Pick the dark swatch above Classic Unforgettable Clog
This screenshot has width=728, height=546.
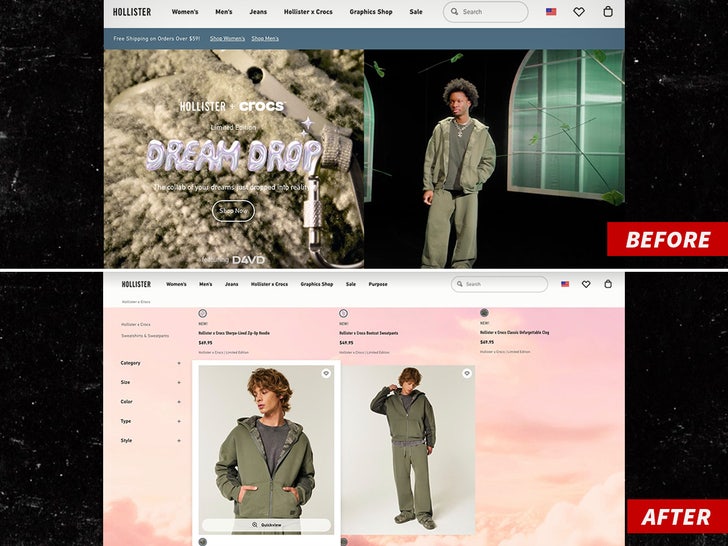(485, 313)
